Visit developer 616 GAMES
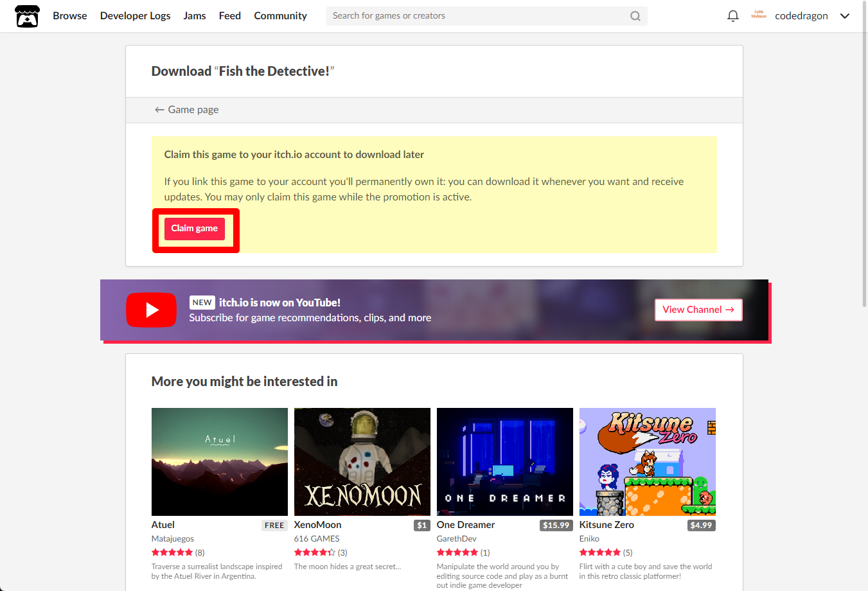Image resolution: width=868 pixels, height=591 pixels. point(317,539)
